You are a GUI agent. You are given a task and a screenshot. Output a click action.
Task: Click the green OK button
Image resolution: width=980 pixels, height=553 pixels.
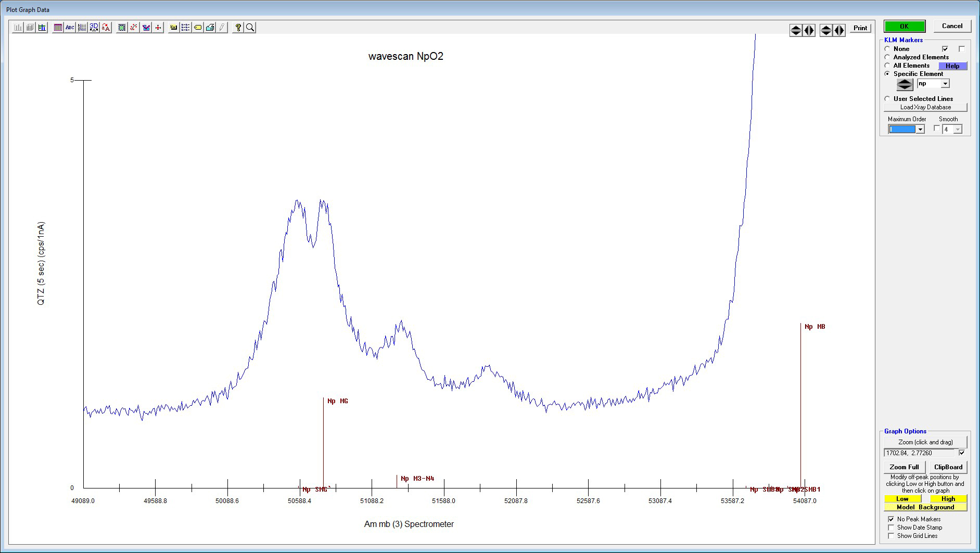coord(904,26)
